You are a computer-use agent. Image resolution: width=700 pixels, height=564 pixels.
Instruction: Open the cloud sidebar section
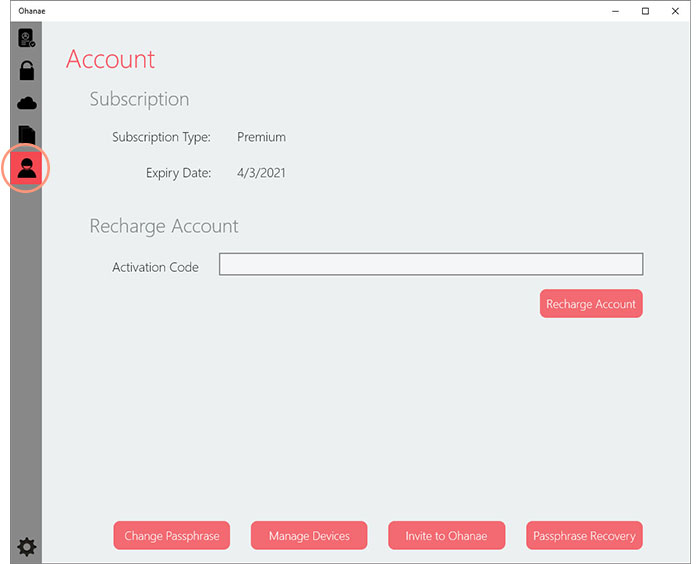tap(26, 103)
